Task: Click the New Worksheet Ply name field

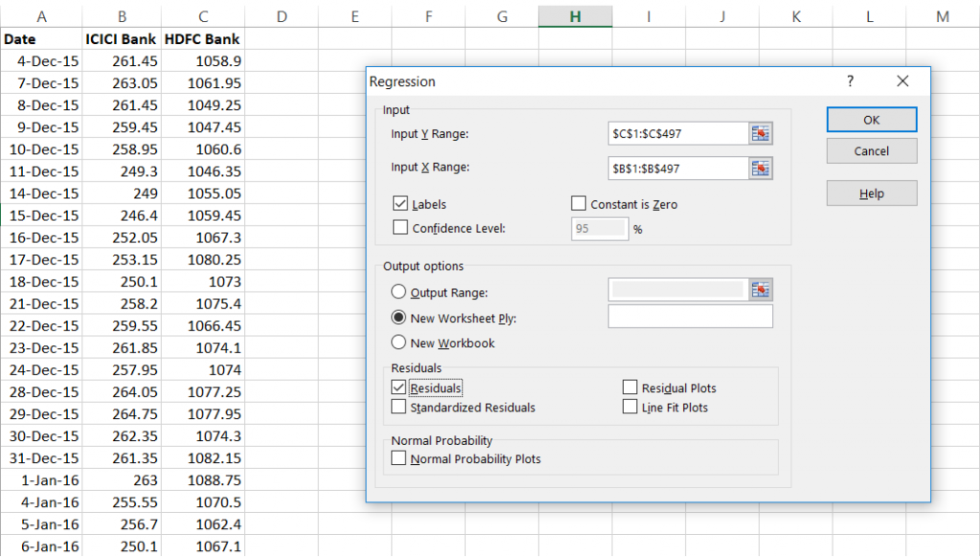Action: pos(690,316)
